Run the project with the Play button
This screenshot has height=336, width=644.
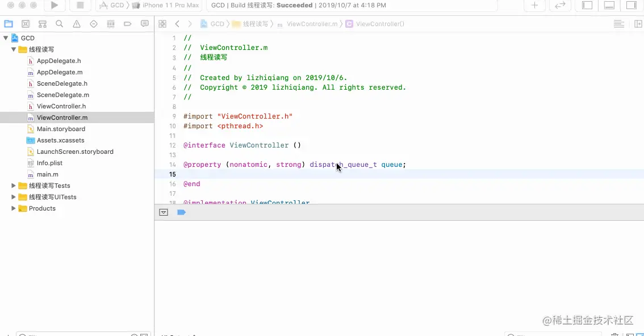(54, 7)
